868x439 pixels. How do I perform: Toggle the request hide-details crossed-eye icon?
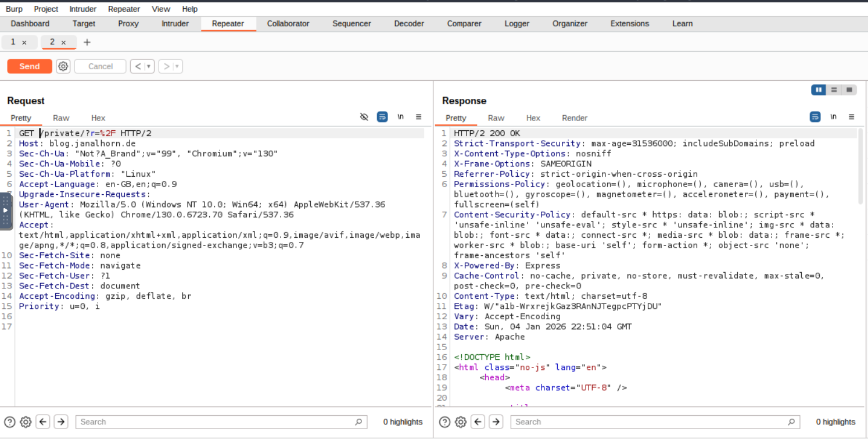pos(364,117)
